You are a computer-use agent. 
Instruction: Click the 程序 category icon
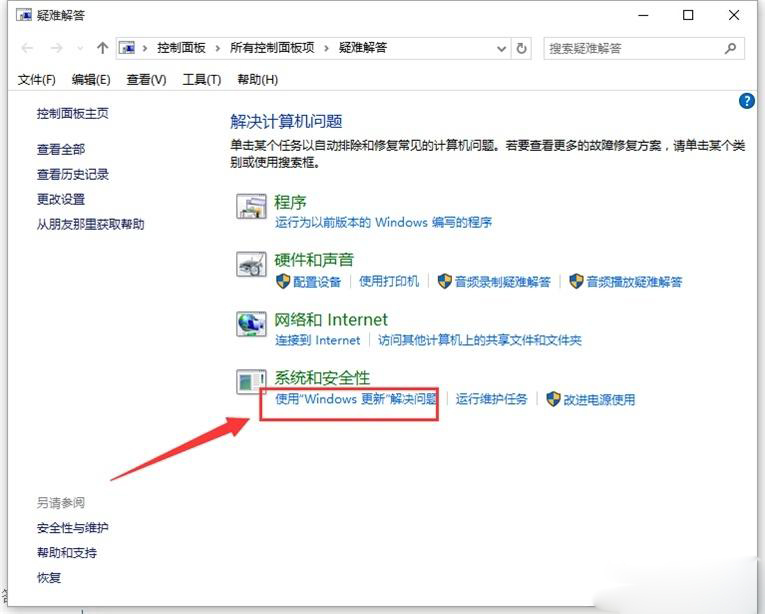pos(251,206)
